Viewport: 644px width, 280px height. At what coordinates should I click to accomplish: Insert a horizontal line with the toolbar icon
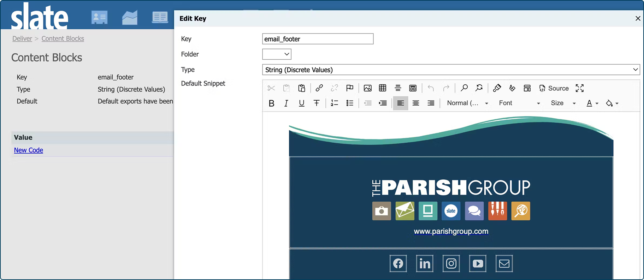[398, 88]
